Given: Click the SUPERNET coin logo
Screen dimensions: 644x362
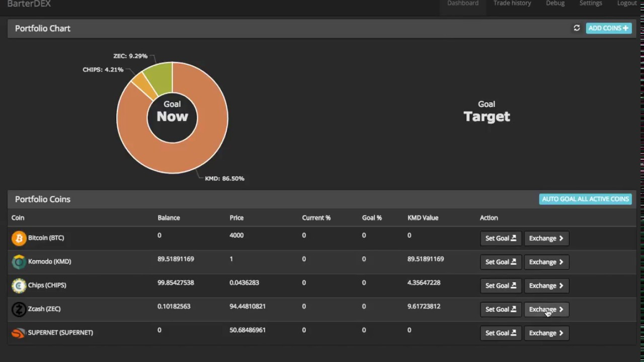Looking at the screenshot, I should [19, 333].
